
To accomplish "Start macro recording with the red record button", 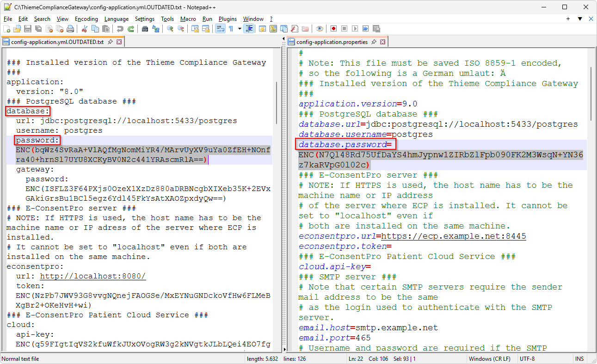I will click(333, 29).
